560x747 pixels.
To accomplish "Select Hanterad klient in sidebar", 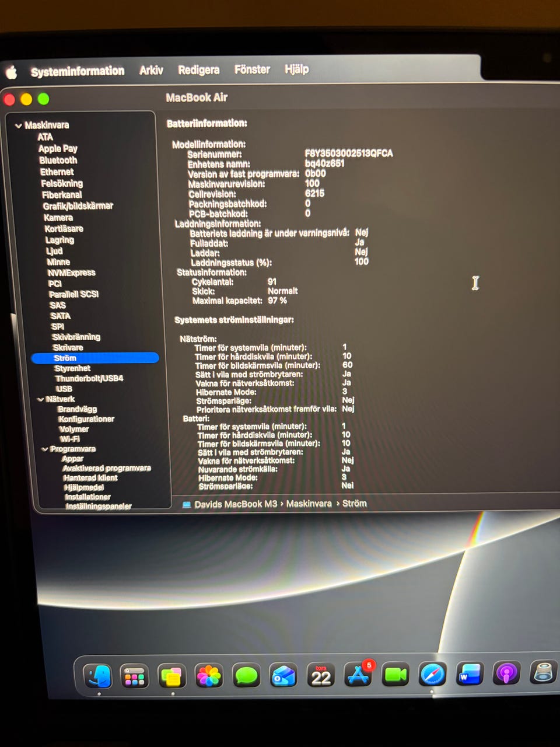I will tap(90, 477).
